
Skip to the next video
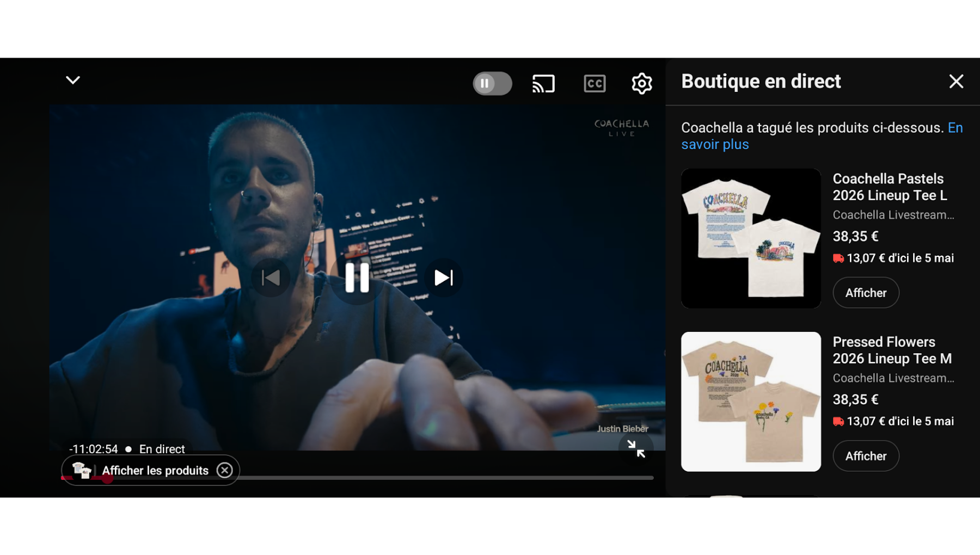[x=443, y=277]
